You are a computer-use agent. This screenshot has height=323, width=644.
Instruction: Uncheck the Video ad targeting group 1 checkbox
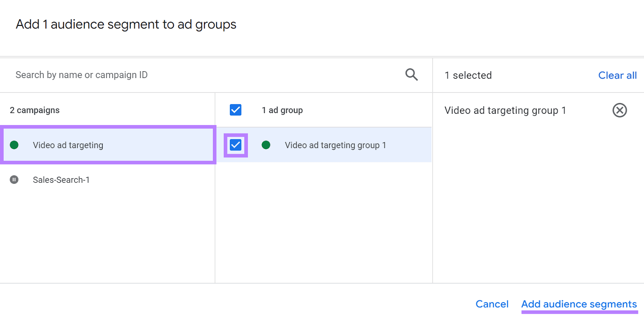coord(235,145)
